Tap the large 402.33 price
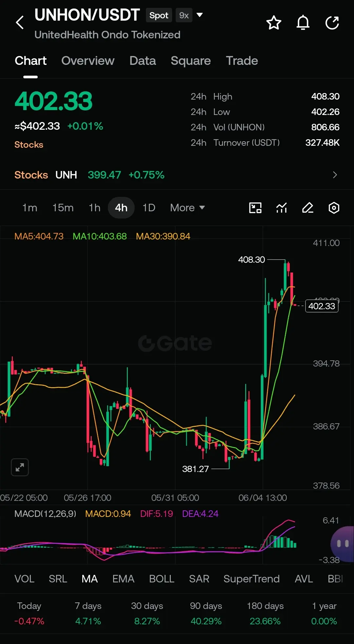354x644 pixels. (53, 101)
